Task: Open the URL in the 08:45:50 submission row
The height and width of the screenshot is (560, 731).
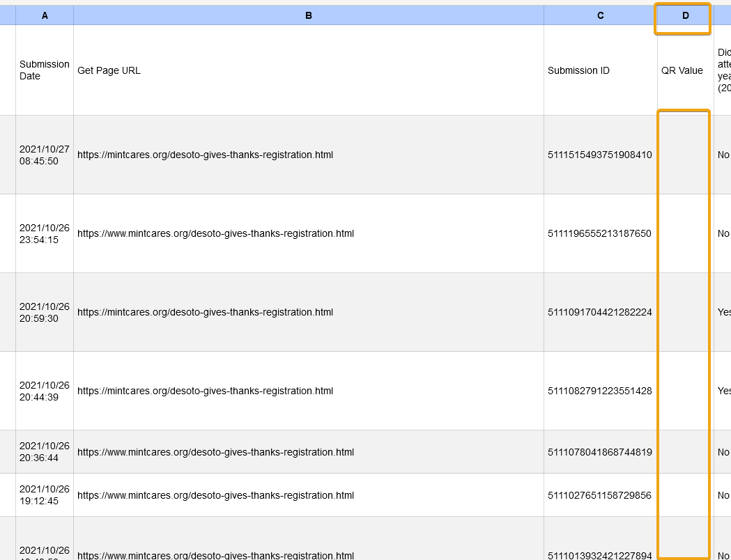Action: point(205,155)
